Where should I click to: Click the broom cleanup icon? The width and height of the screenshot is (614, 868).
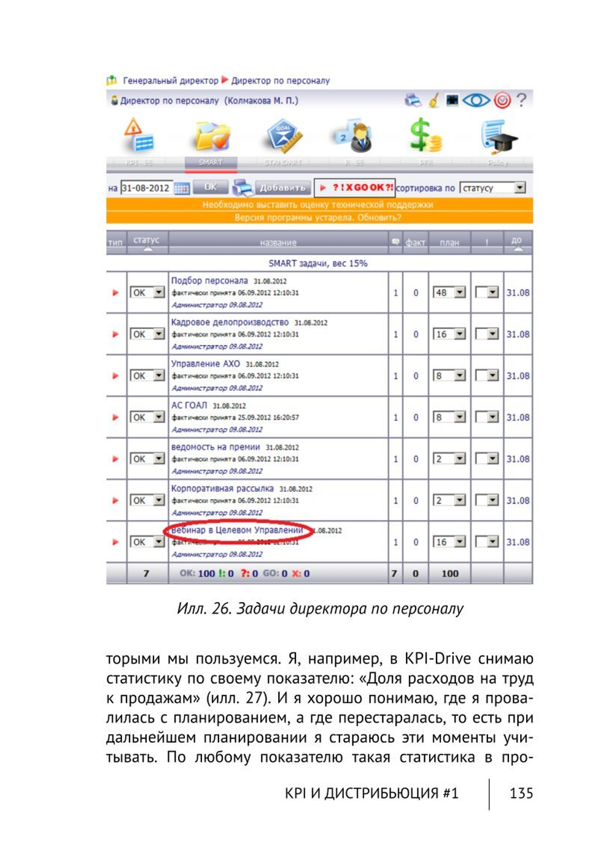tap(434, 100)
